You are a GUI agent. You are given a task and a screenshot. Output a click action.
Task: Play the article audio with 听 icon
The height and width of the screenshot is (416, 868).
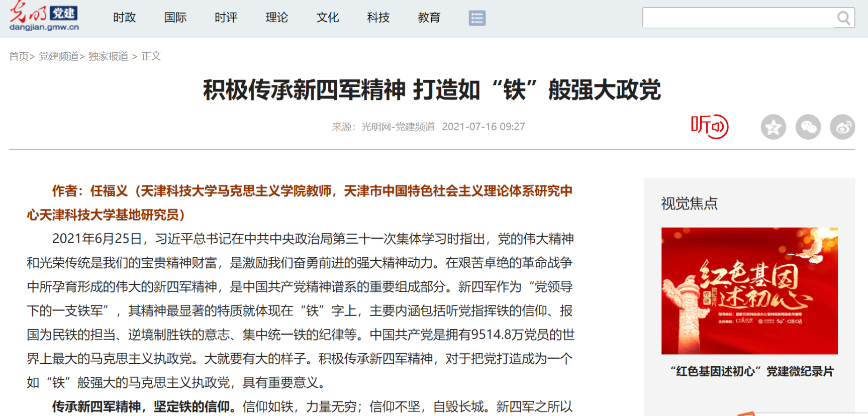click(709, 126)
